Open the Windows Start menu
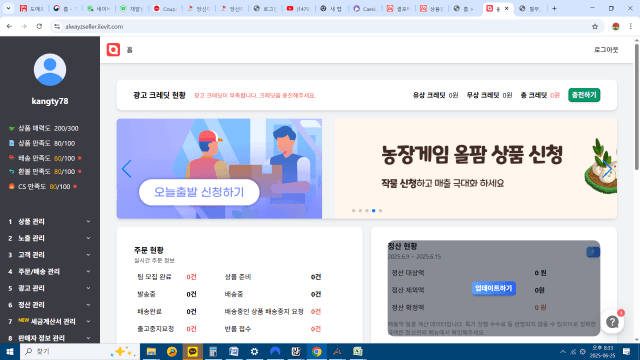The height and width of the screenshot is (360, 640). (x=10, y=351)
